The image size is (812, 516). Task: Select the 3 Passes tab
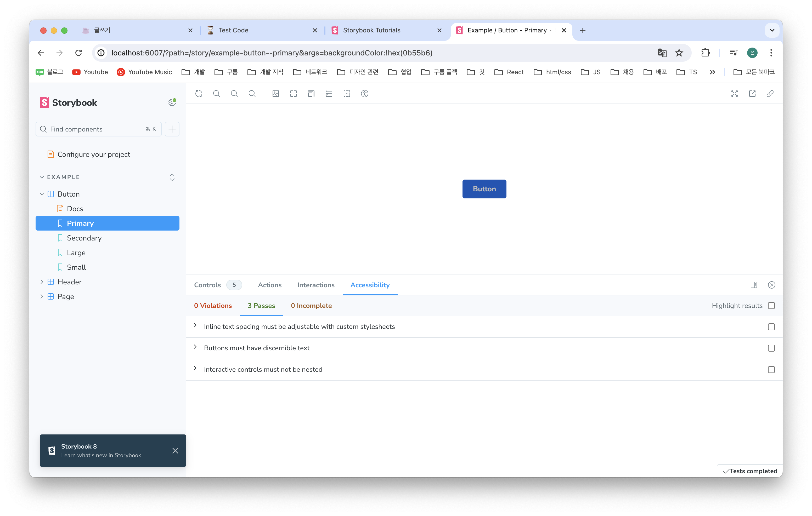(261, 306)
